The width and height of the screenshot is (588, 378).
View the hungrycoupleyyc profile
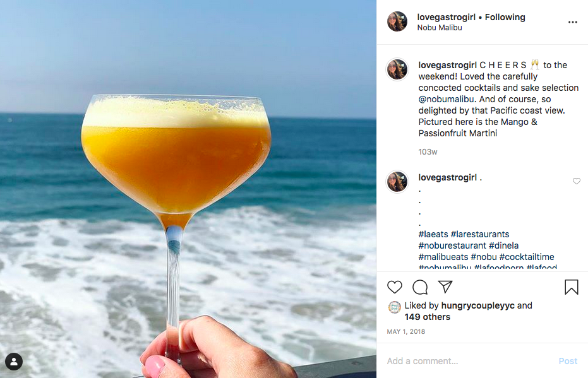[x=477, y=305]
